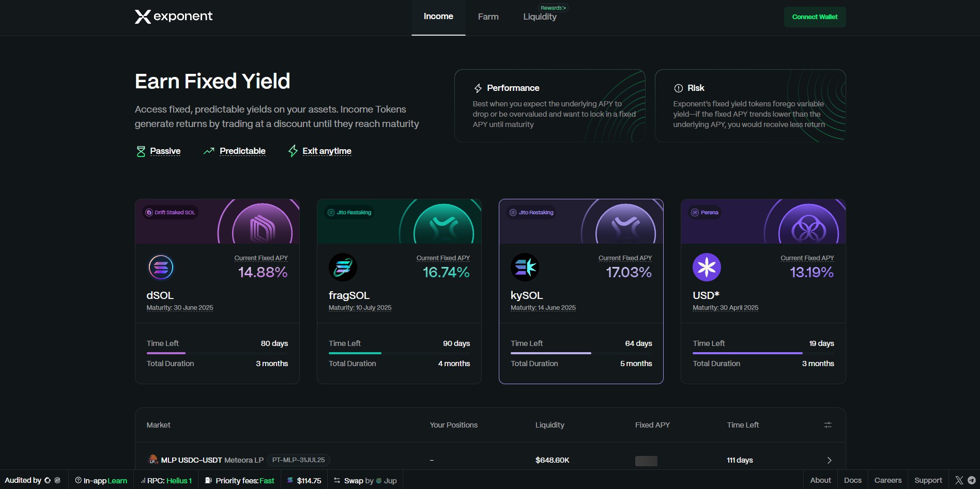The image size is (980, 489).
Task: Open the RPC Helius 1 selector
Action: click(x=166, y=481)
